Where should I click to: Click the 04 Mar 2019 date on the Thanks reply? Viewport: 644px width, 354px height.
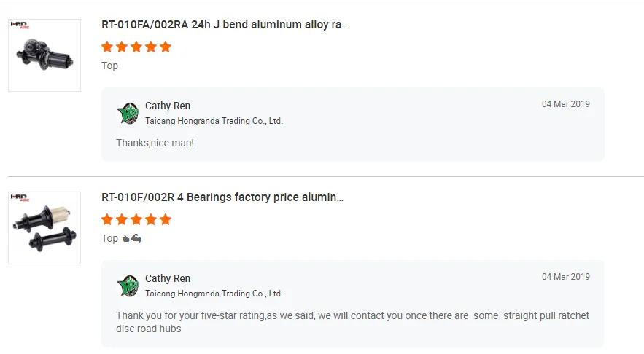click(x=565, y=104)
